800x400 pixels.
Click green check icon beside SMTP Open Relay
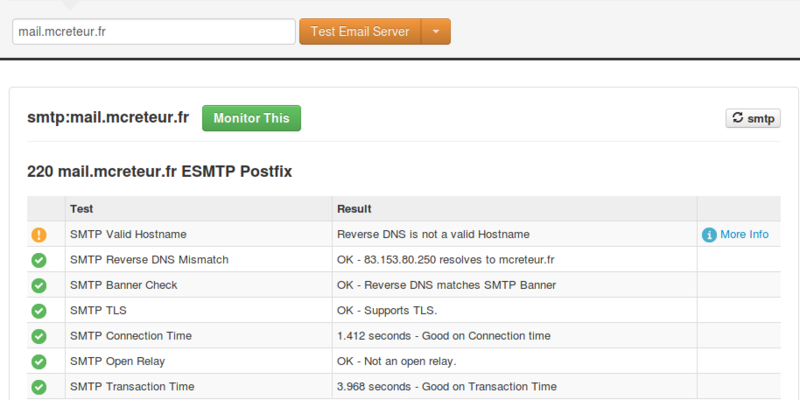39,361
